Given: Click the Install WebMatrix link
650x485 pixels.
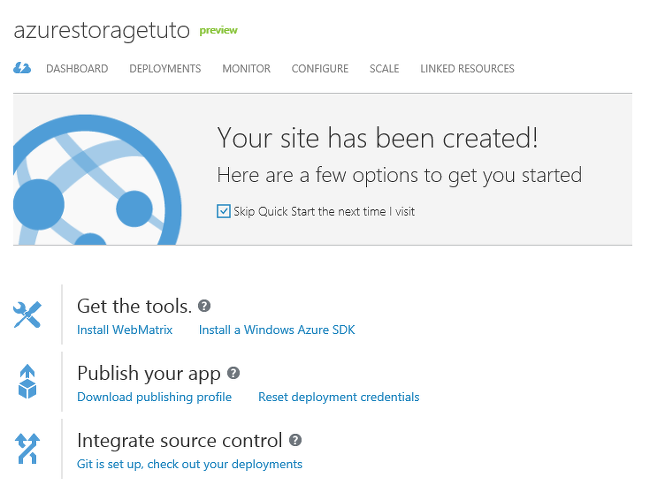Looking at the screenshot, I should coord(125,330).
